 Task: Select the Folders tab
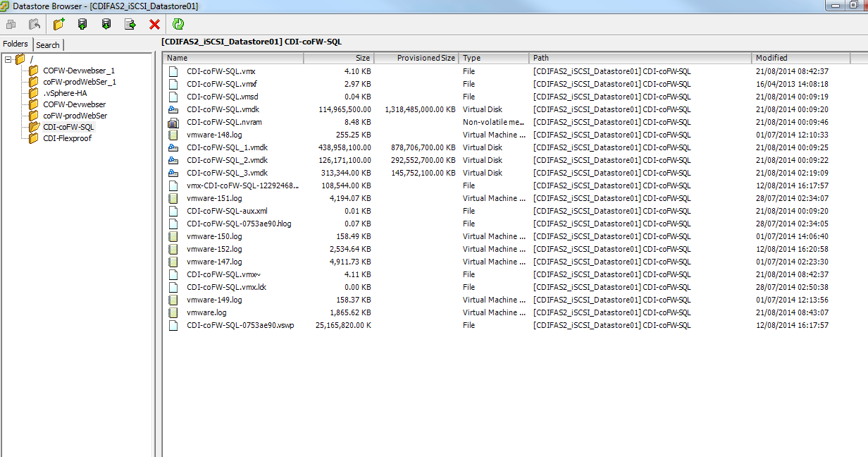16,44
